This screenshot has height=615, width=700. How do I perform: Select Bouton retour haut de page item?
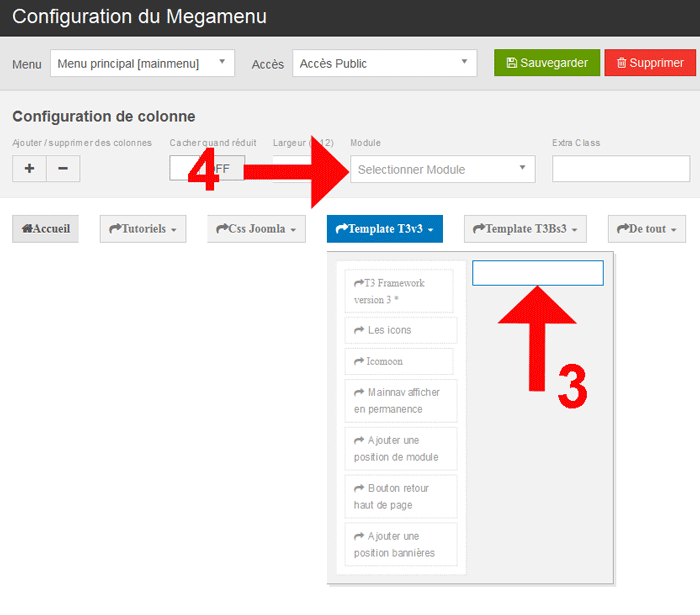pyautogui.click(x=399, y=496)
